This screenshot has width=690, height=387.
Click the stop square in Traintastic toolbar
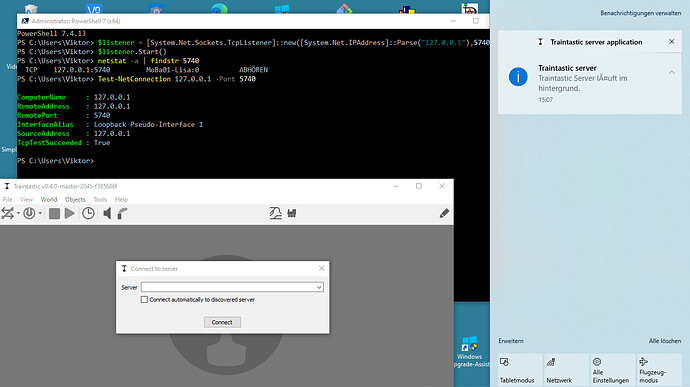[x=54, y=214]
